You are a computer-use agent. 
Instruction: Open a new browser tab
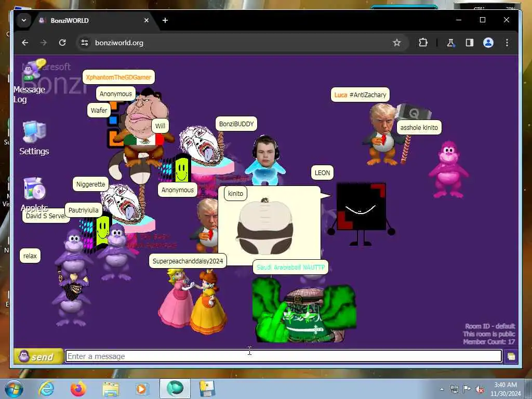pyautogui.click(x=165, y=20)
